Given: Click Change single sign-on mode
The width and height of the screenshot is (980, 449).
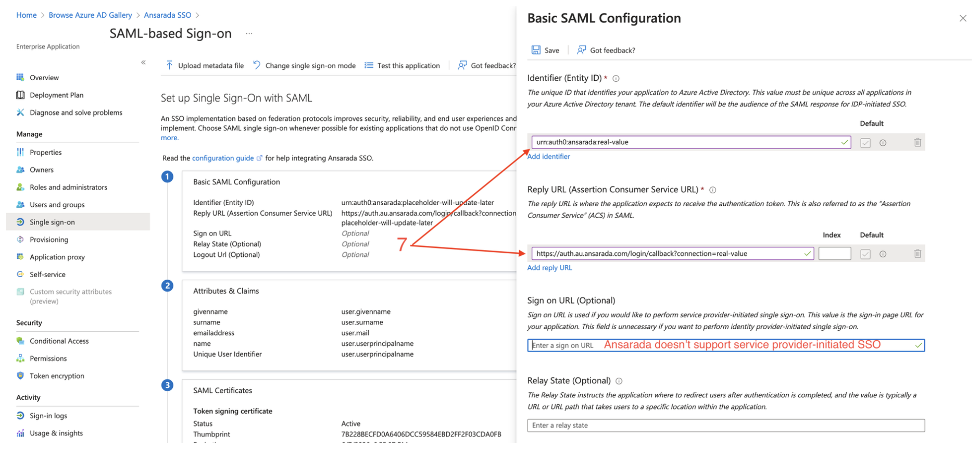Looking at the screenshot, I should pyautogui.click(x=304, y=66).
